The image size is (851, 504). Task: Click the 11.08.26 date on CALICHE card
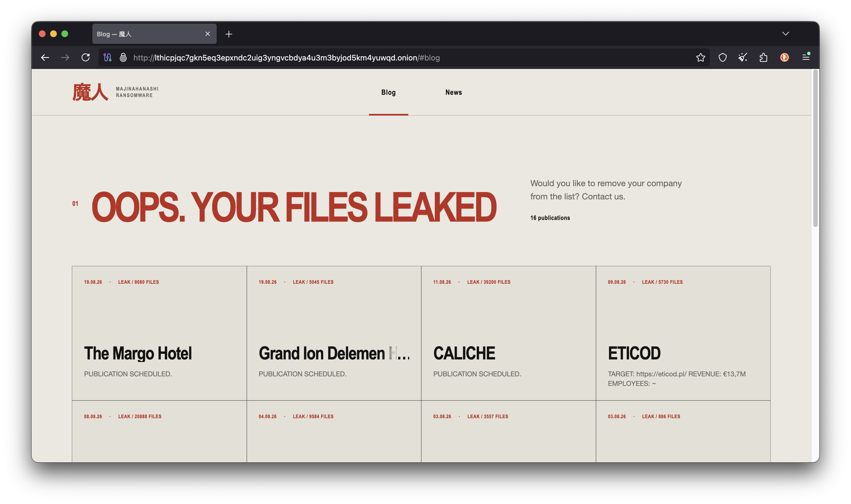[442, 282]
